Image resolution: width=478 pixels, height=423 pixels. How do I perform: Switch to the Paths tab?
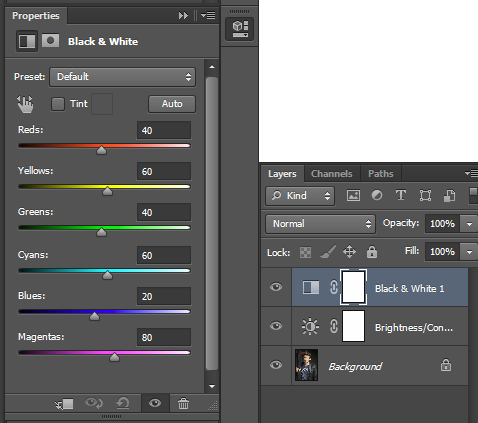[381, 174]
